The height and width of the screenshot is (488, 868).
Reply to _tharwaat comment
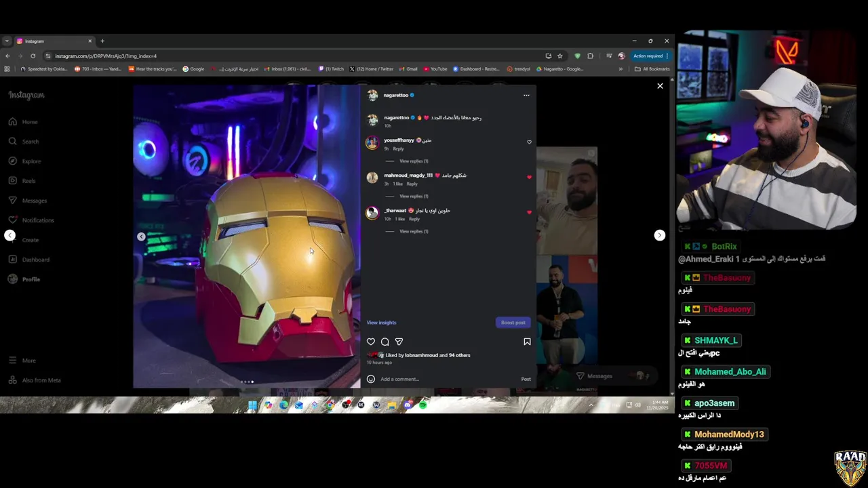point(414,220)
